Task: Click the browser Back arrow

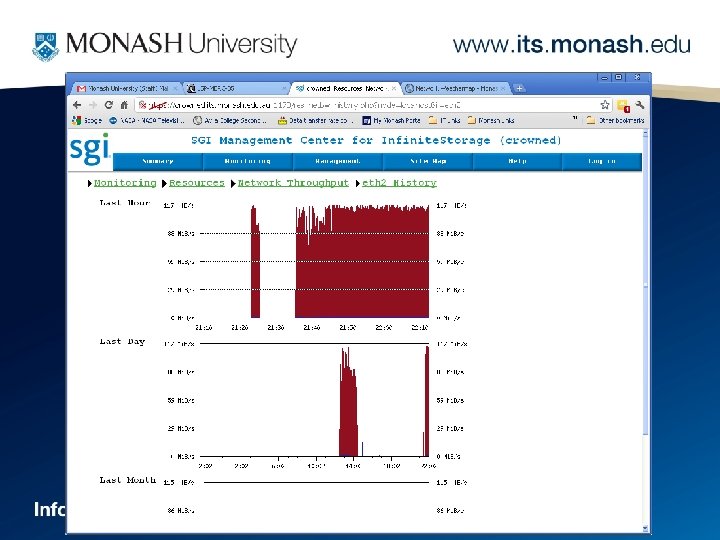Action: click(x=77, y=105)
